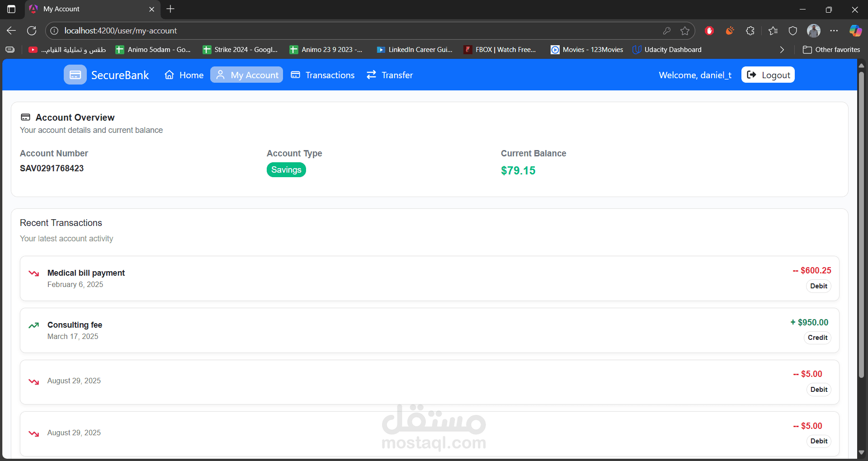The image size is (868, 461).
Task: Click the Logout button
Action: (768, 75)
